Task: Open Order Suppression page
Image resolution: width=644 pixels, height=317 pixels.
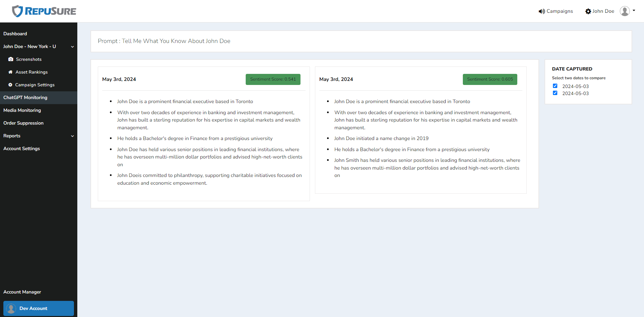Action: tap(24, 123)
